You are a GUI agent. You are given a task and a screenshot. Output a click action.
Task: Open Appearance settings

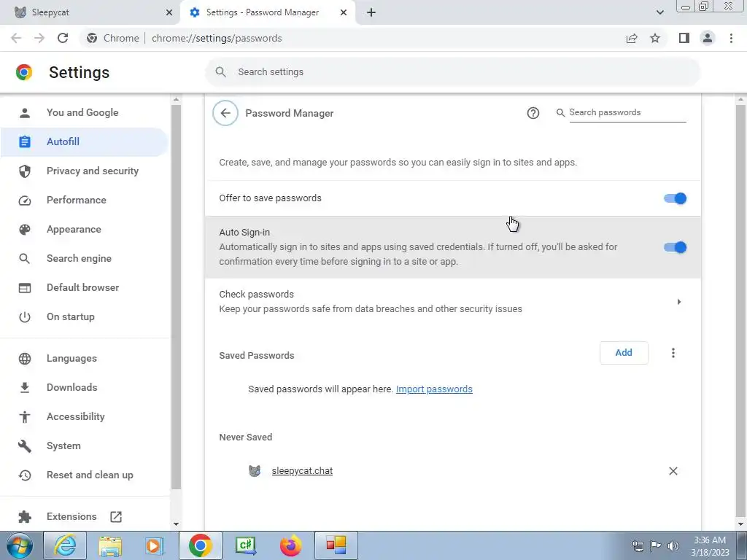click(85, 230)
